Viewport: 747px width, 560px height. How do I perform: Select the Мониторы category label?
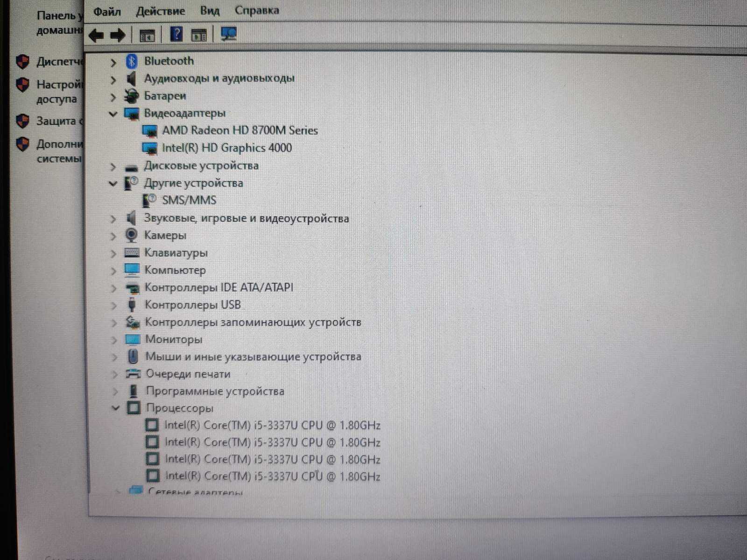(x=174, y=339)
